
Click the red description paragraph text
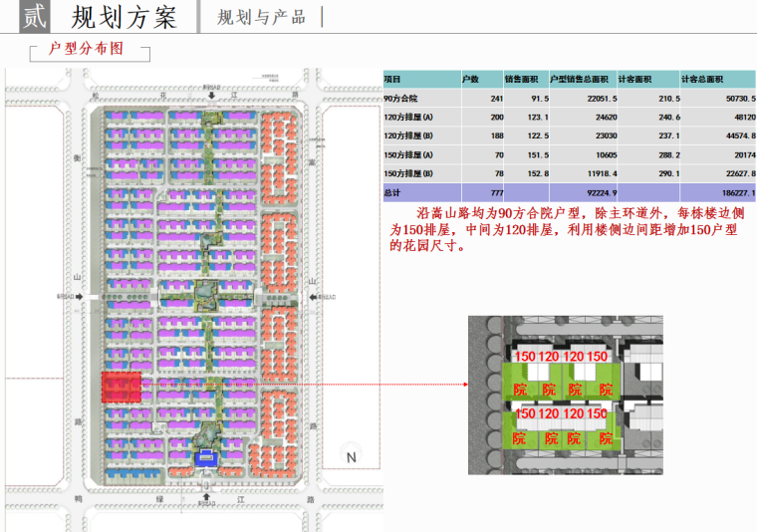569,228
